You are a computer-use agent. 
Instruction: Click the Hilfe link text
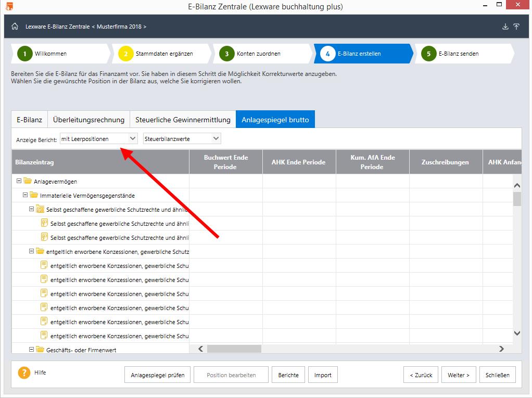[x=40, y=372]
